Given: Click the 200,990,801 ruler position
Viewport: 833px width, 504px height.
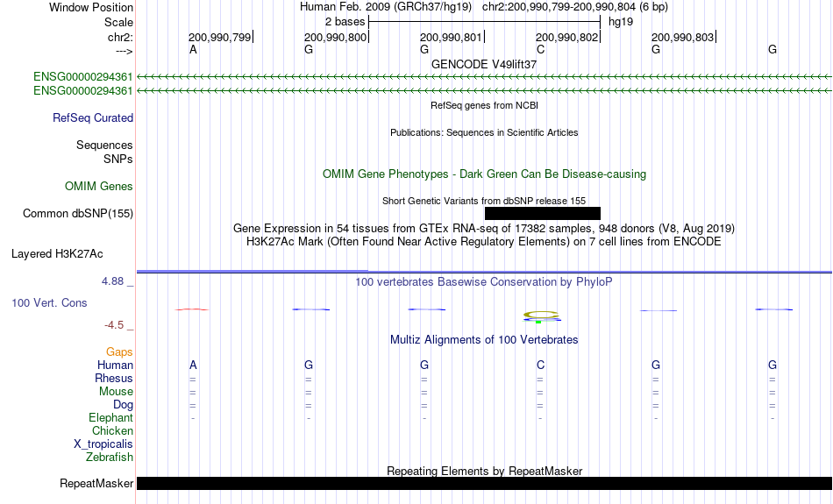Looking at the screenshot, I should (x=451, y=37).
